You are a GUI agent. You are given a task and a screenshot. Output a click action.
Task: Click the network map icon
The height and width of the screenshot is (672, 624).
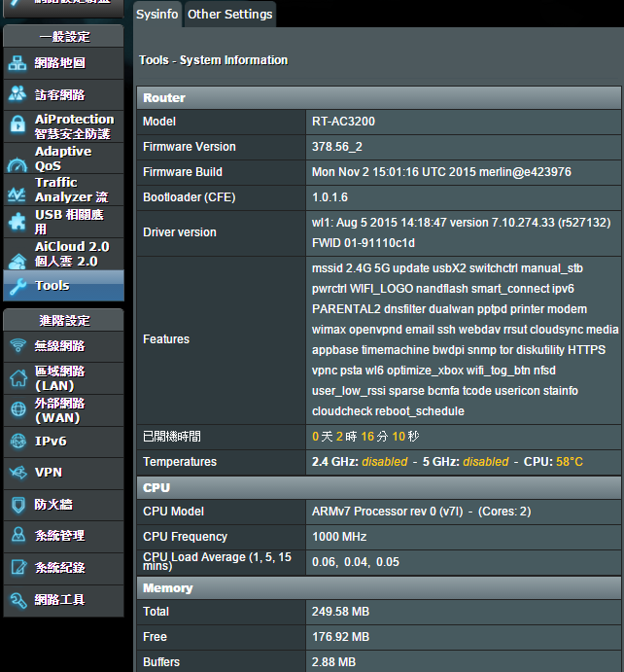[x=17, y=63]
